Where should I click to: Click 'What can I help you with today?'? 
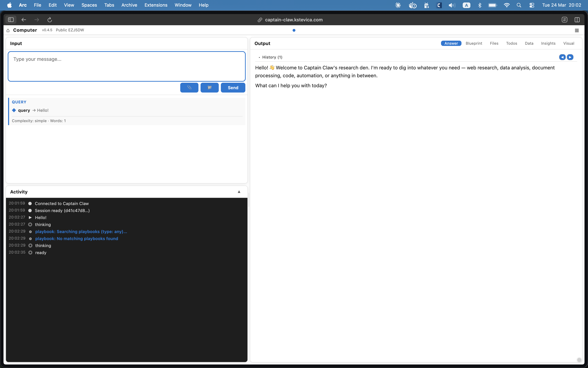[x=291, y=86]
